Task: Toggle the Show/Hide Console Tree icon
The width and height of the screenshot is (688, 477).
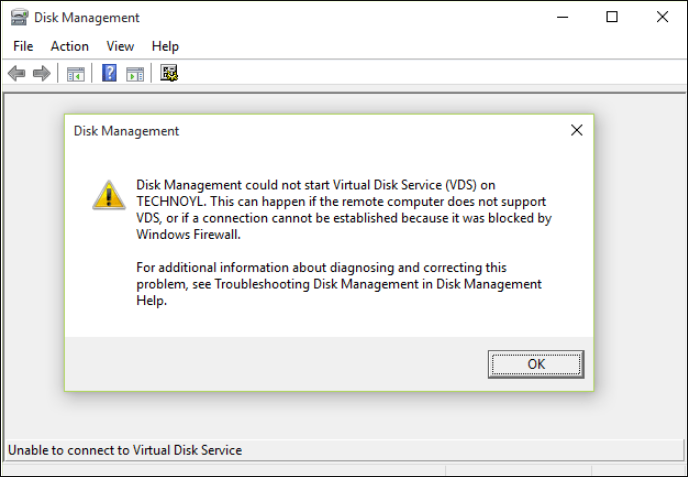Action: 75,73
